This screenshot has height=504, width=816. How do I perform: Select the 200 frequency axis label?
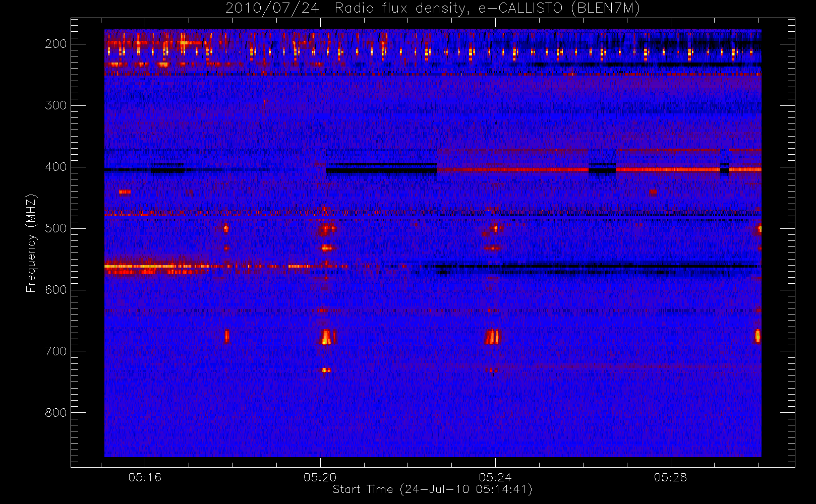(56, 44)
